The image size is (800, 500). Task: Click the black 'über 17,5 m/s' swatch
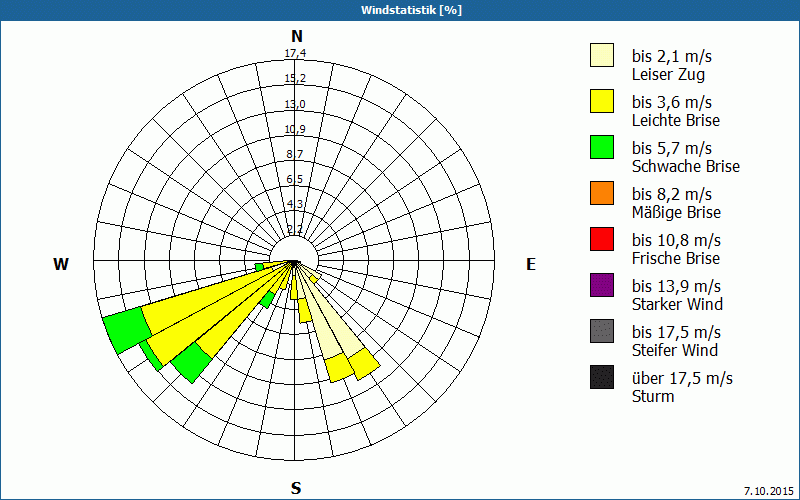point(602,377)
